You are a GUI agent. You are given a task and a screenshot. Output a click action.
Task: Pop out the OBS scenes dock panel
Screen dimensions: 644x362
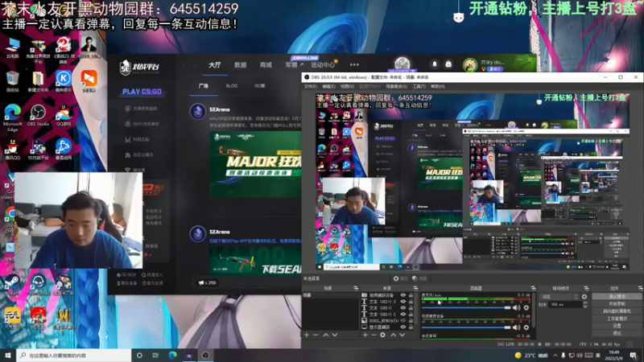pyautogui.click(x=356, y=288)
